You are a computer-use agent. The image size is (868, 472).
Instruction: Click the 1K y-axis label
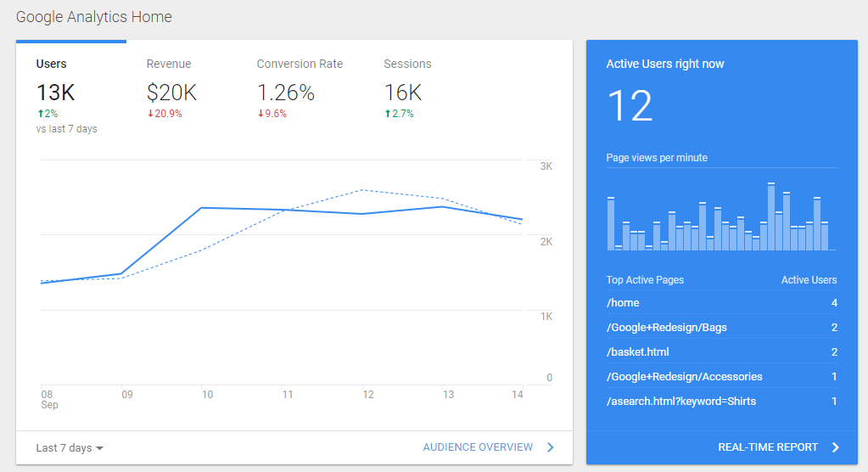click(546, 317)
